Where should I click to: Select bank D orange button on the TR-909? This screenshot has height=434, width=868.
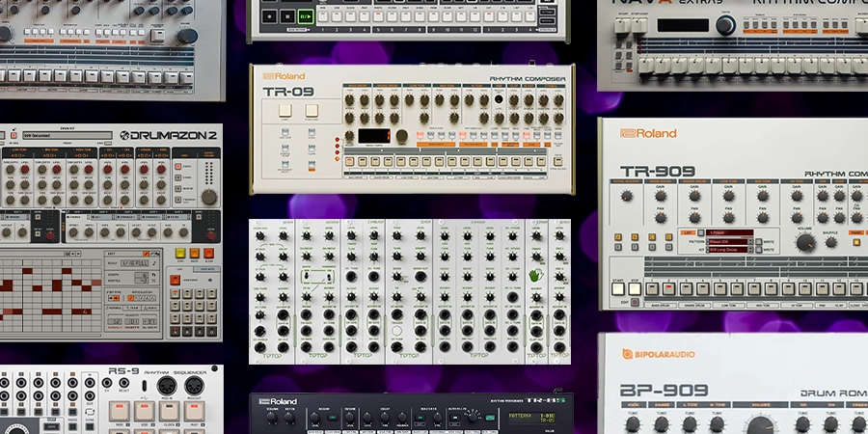pyautogui.click(x=668, y=237)
